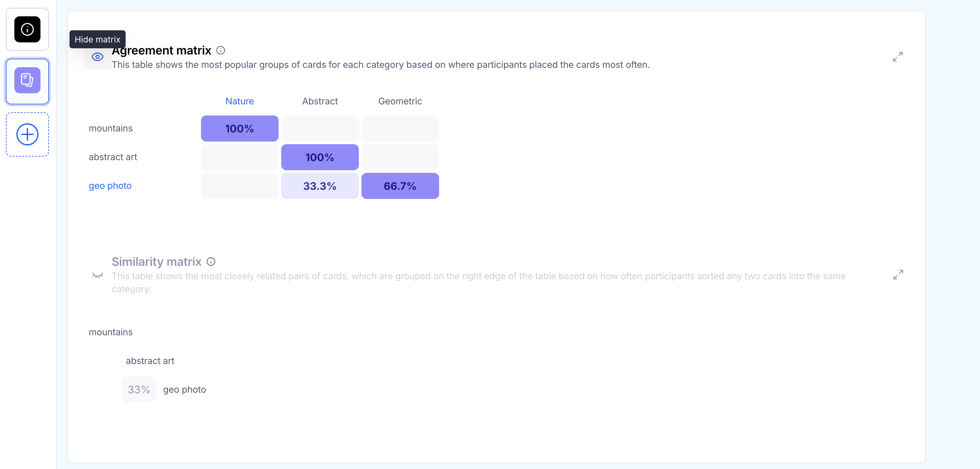Click the abstract art row in Agreement matrix
Viewport: 980px width, 469px height.
113,157
